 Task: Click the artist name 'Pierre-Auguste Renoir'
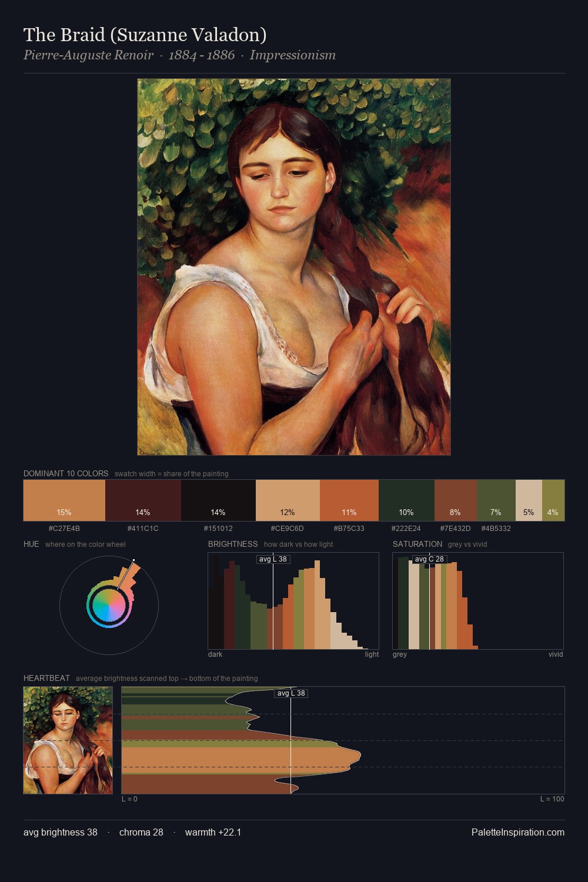point(88,55)
